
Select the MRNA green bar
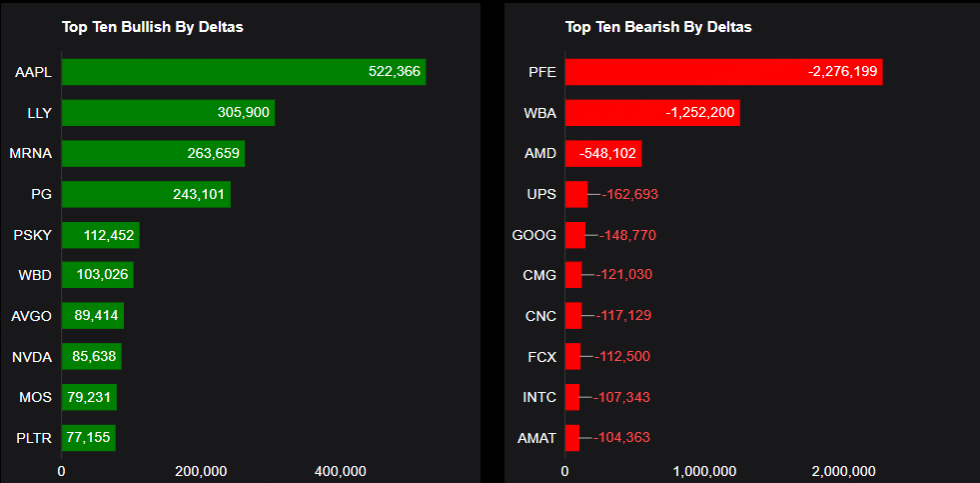[153, 153]
